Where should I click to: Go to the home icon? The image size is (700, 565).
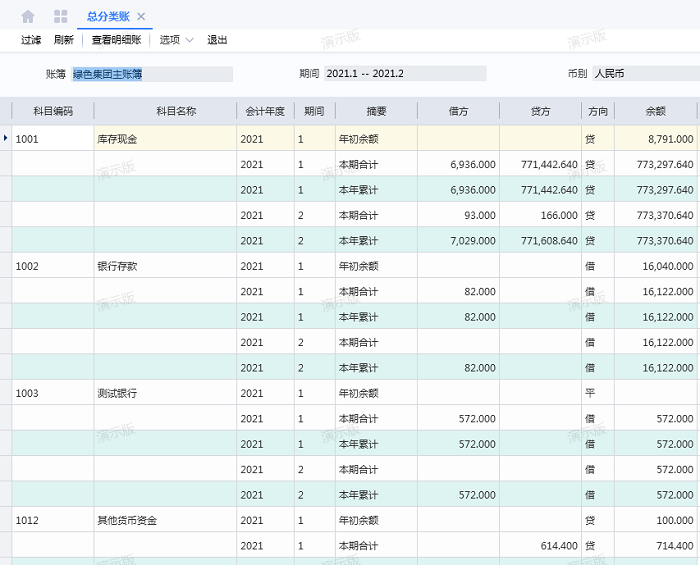tap(28, 16)
